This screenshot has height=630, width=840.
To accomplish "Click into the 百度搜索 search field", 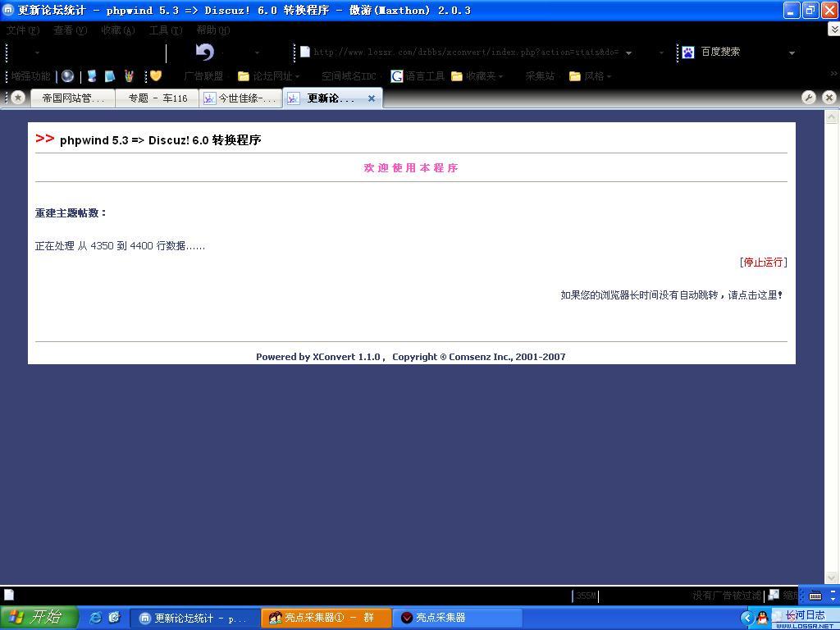I will tap(742, 52).
